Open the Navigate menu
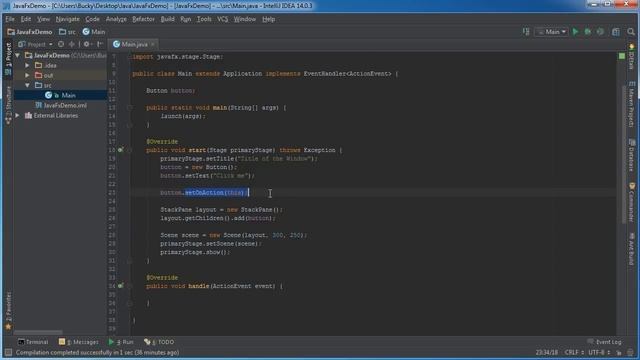This screenshot has width=640, height=360. 67,19
